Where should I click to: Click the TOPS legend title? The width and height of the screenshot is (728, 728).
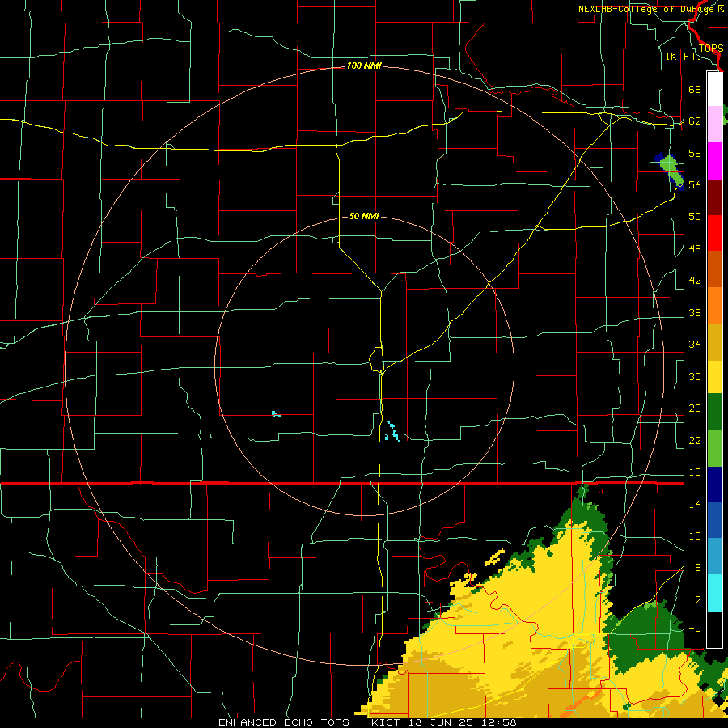(x=711, y=48)
